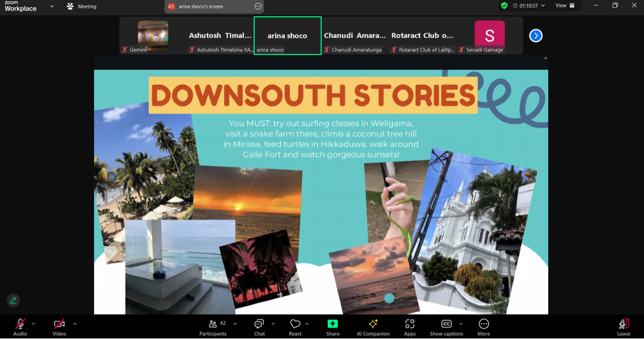644x339 pixels.
Task: Click the More options icon
Action: tap(484, 324)
